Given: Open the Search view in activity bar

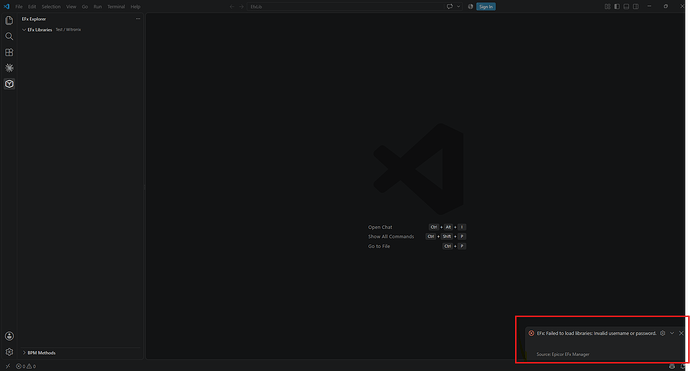Looking at the screenshot, I should tap(9, 36).
